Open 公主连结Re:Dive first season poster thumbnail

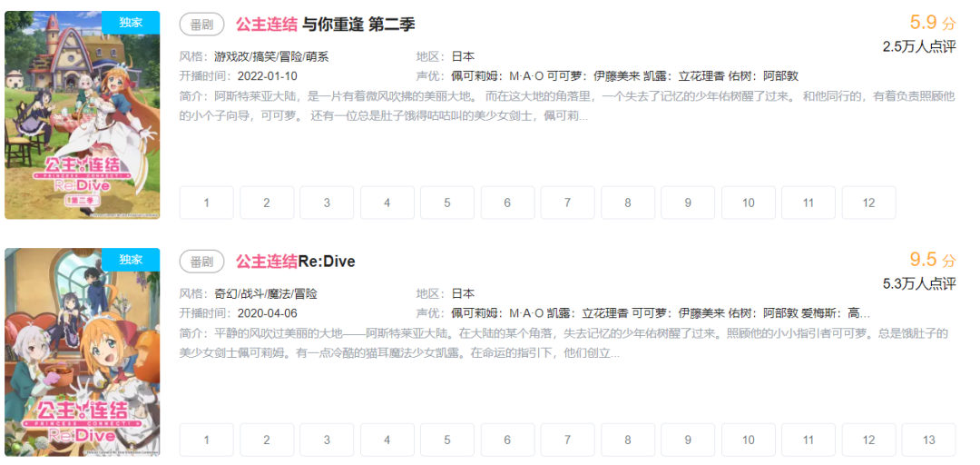click(82, 352)
